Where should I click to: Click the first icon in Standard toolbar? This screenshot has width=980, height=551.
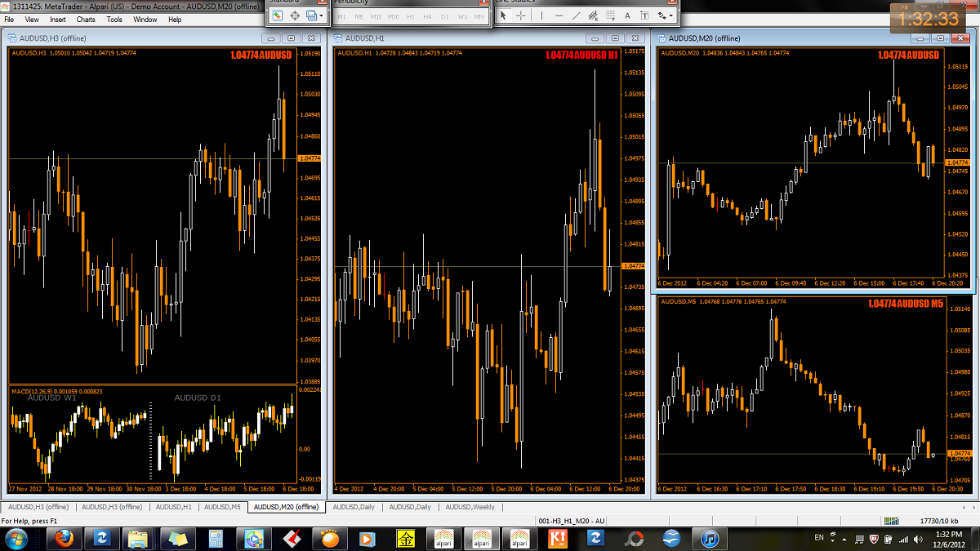(x=278, y=16)
